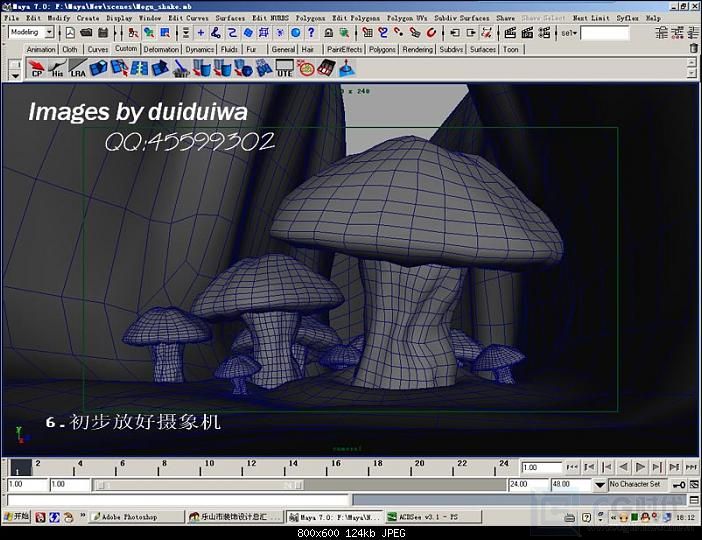
Task: Toggle the dynamics selection mask icon
Action: (x=280, y=33)
